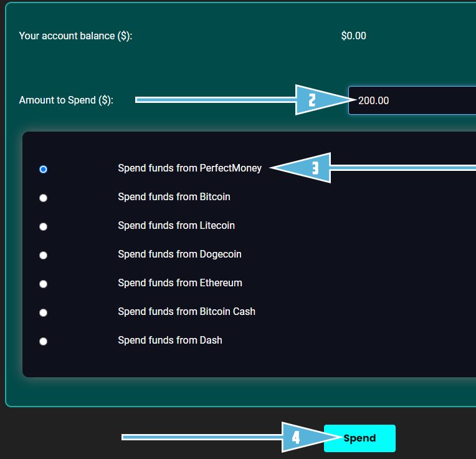Click 'Spend funds from Dash' label
The height and width of the screenshot is (459, 476).
(x=170, y=341)
